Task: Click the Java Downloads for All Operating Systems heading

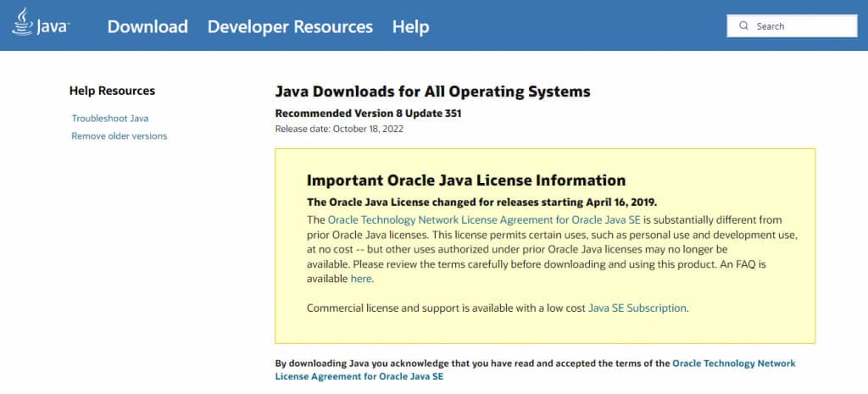Action: 432,92
